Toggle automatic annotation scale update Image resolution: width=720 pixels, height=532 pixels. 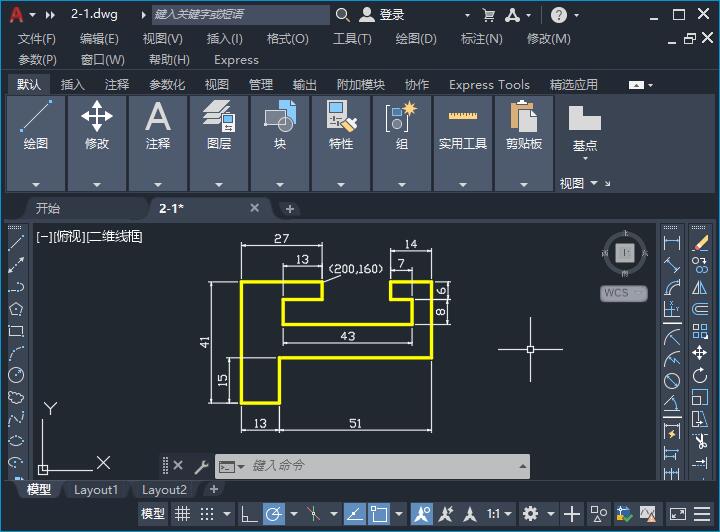pos(445,514)
